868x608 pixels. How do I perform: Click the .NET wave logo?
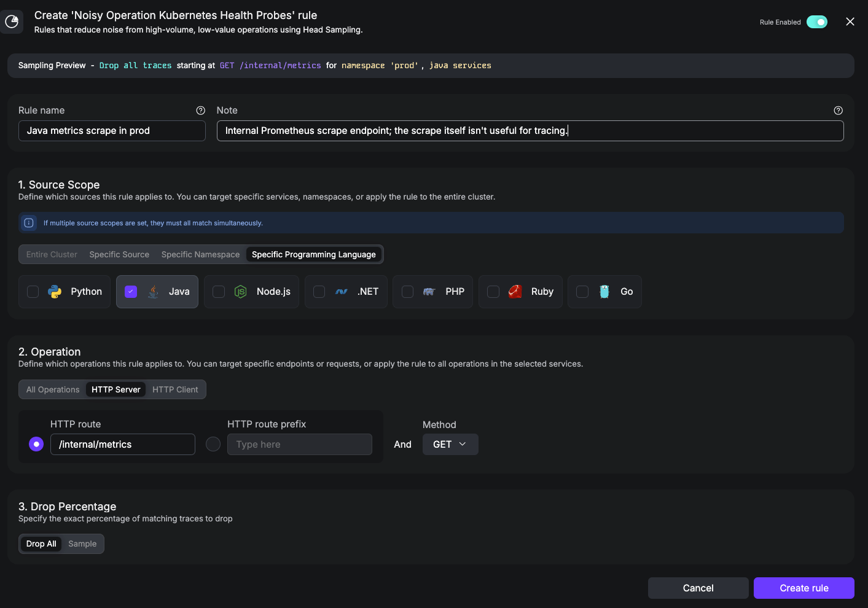(x=342, y=292)
